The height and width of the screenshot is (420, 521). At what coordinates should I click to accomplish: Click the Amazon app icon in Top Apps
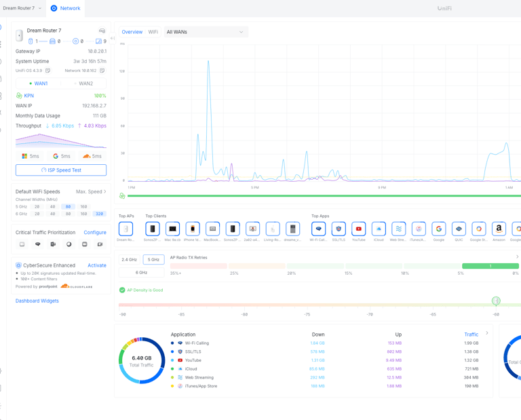click(x=499, y=229)
